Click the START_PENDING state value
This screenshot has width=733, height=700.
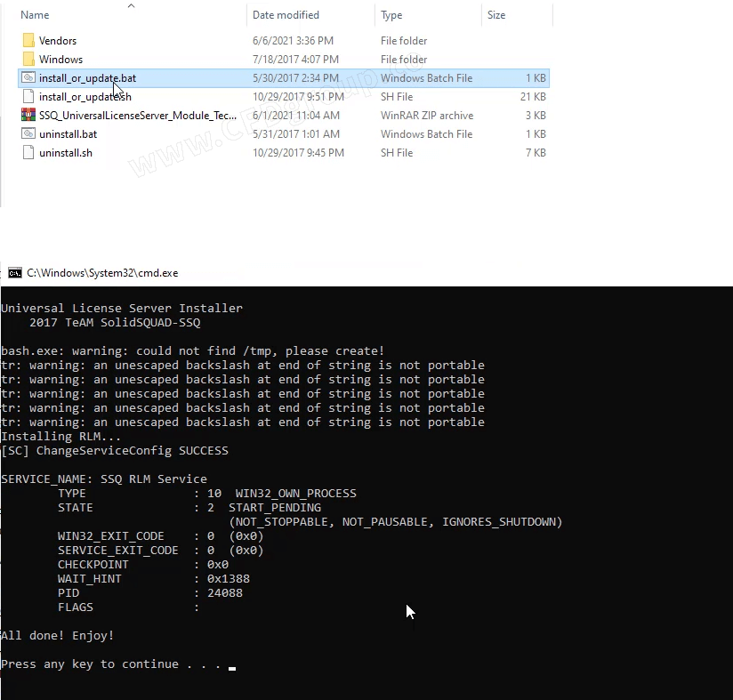(x=275, y=508)
